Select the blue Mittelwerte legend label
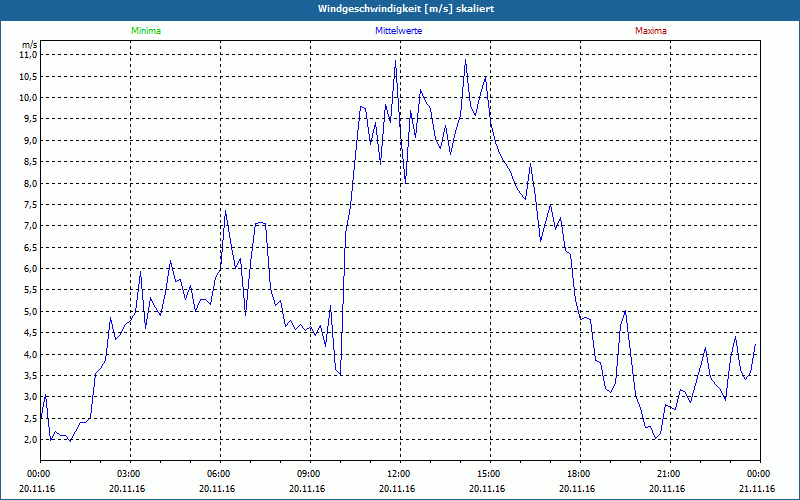The width and height of the screenshot is (800, 500). (398, 31)
